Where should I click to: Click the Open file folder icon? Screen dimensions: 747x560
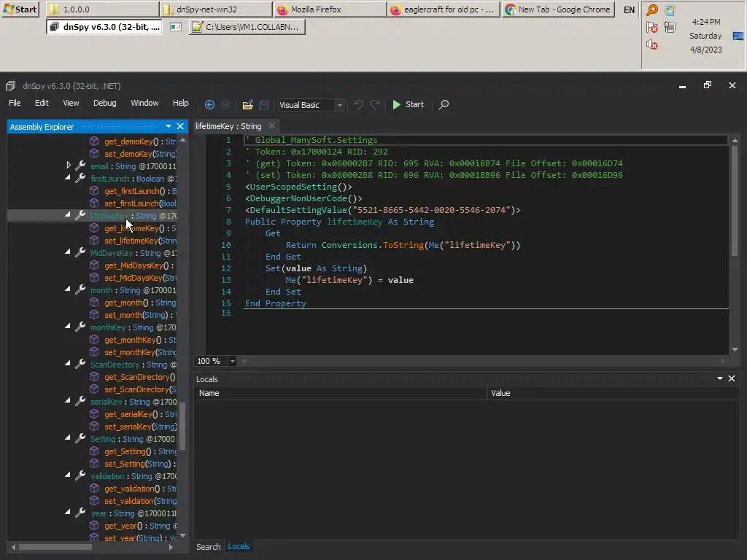click(248, 105)
